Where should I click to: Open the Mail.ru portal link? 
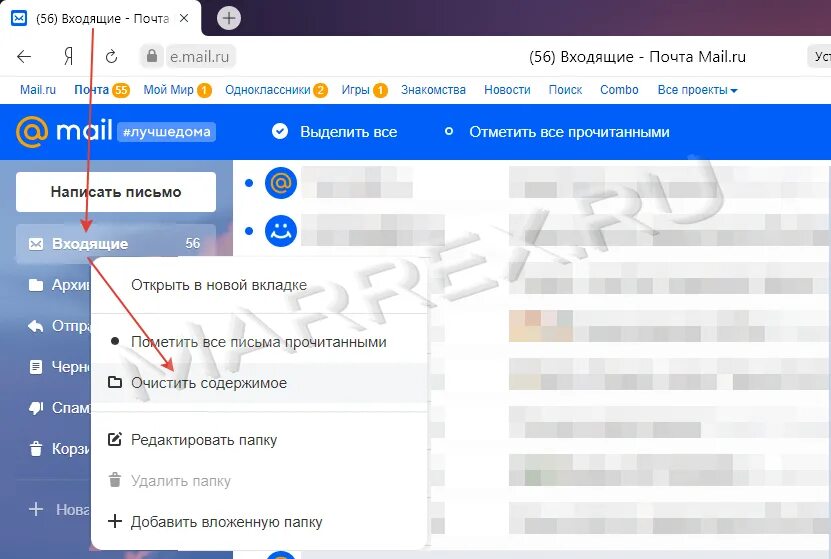(x=38, y=90)
